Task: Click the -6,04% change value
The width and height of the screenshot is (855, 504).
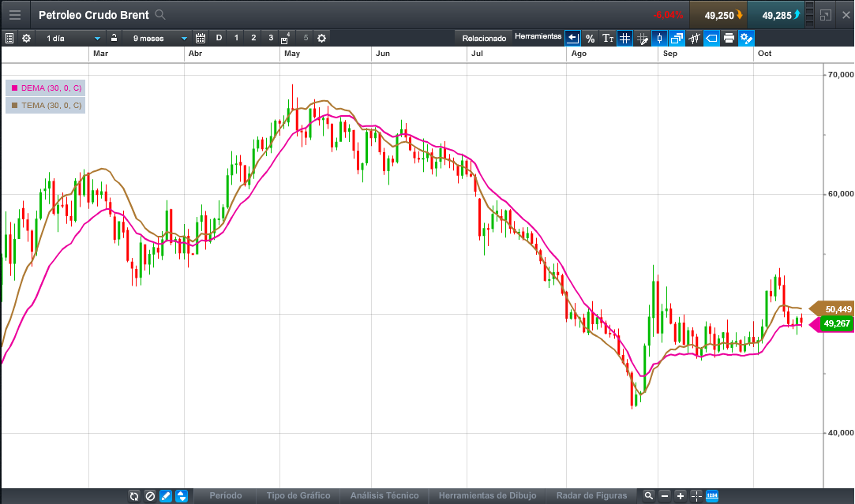Action: tap(668, 15)
